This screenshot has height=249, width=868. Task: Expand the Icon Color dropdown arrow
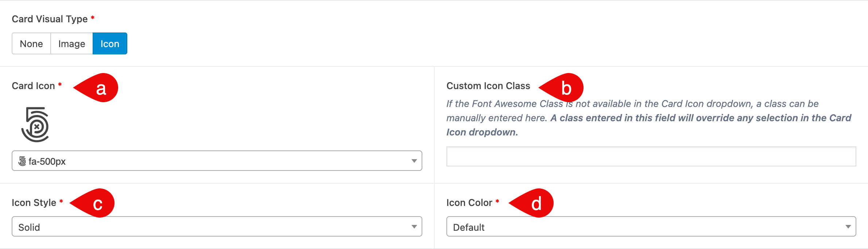coord(848,227)
